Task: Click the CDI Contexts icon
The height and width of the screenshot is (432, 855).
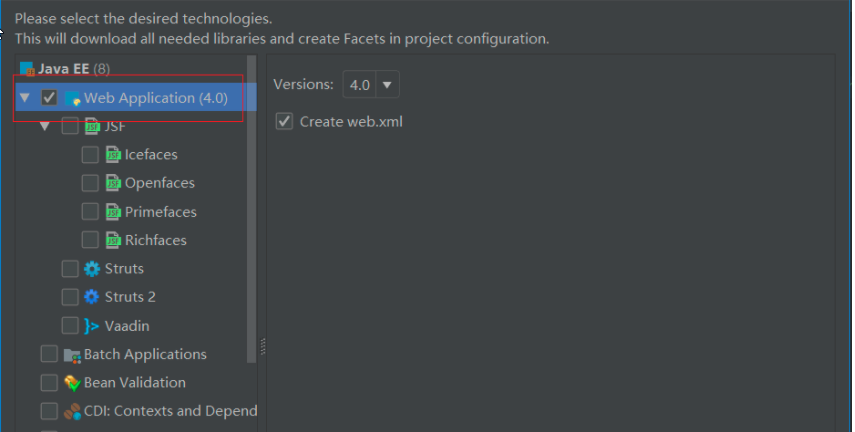Action: [72, 411]
